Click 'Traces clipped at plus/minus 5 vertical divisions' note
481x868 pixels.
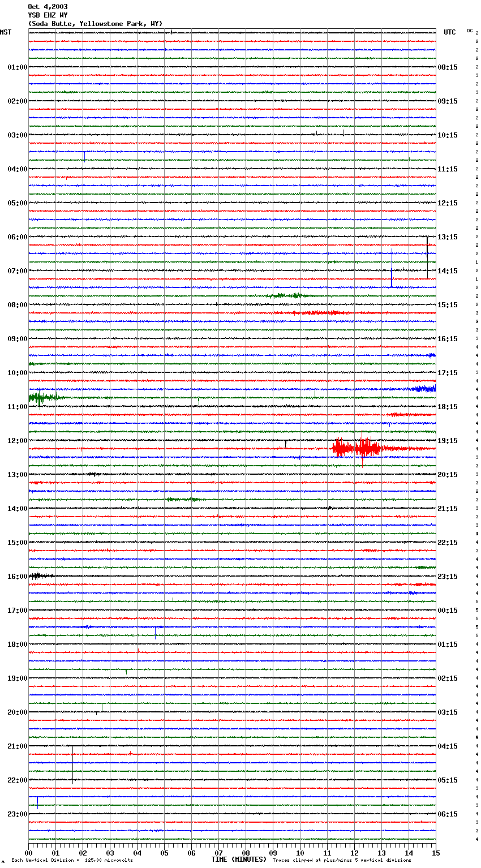pos(342,861)
